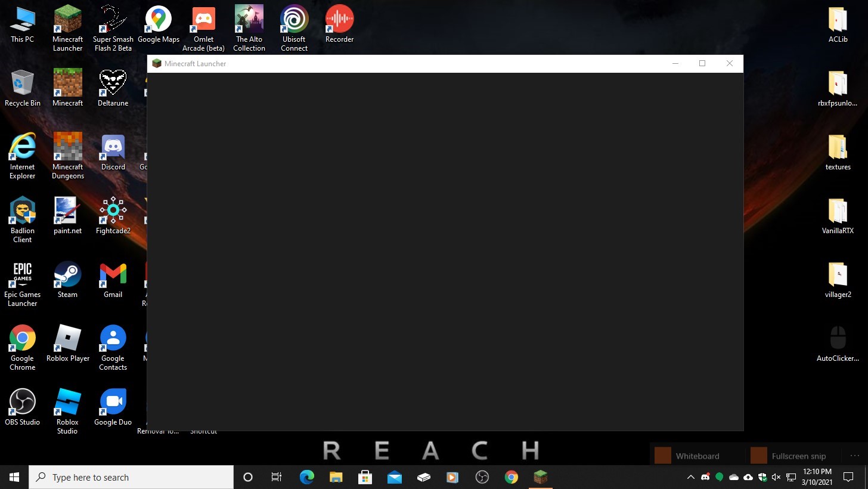The width and height of the screenshot is (868, 489).
Task: Select the Gmail desktop shortcut
Action: (113, 280)
